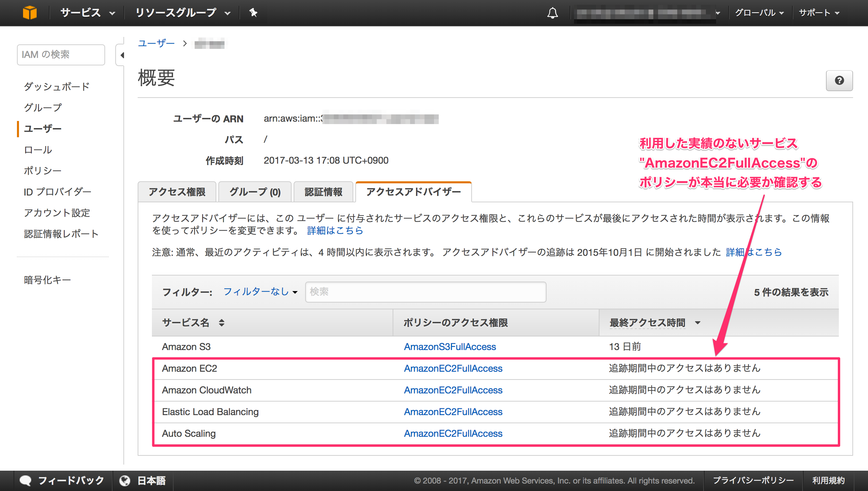This screenshot has width=868, height=491.
Task: Select the Amazon S3 service name
Action: tap(186, 347)
